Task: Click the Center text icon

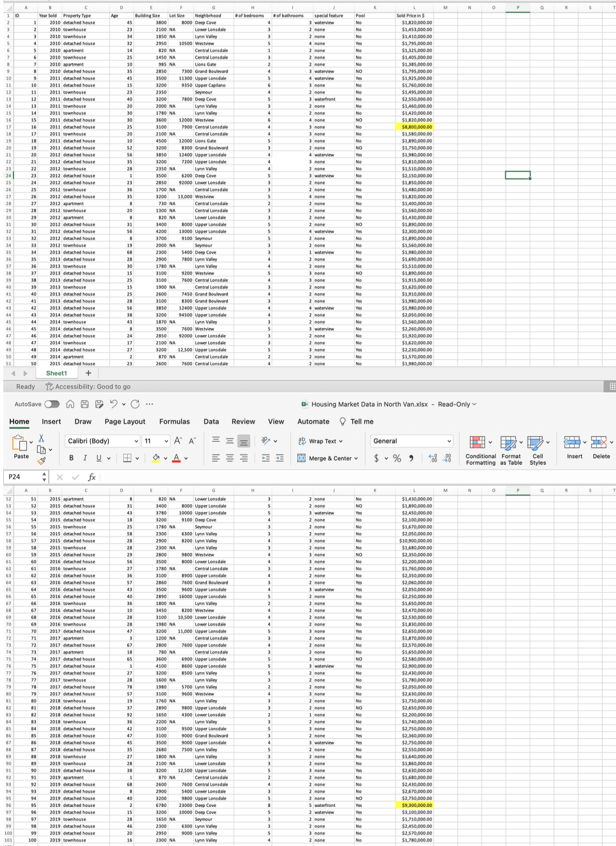Action: click(230, 458)
